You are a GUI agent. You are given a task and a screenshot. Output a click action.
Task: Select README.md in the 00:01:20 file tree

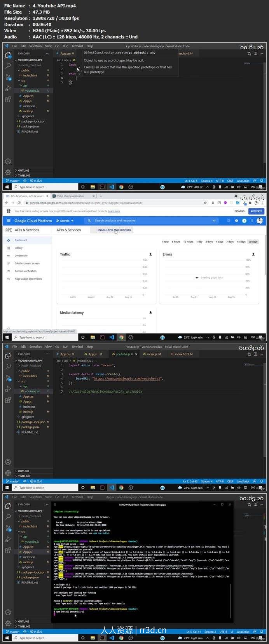pyautogui.click(x=30, y=131)
